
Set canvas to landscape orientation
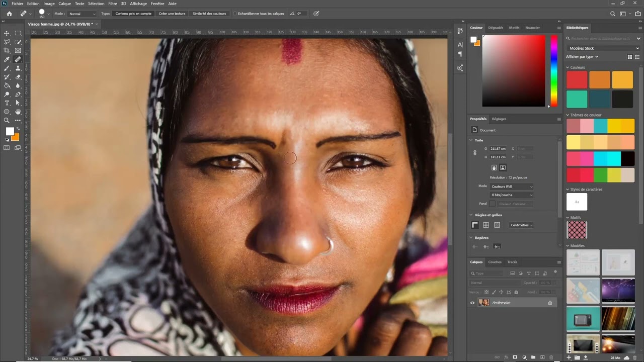(503, 167)
